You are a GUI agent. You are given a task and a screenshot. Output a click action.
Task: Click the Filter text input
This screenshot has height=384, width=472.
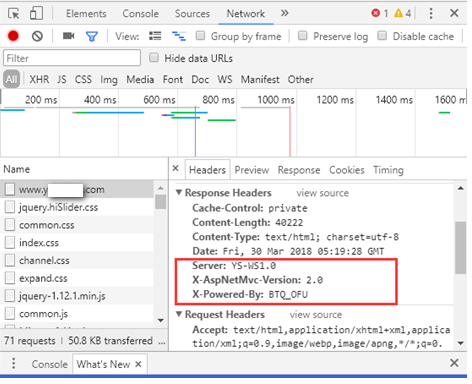click(x=72, y=58)
